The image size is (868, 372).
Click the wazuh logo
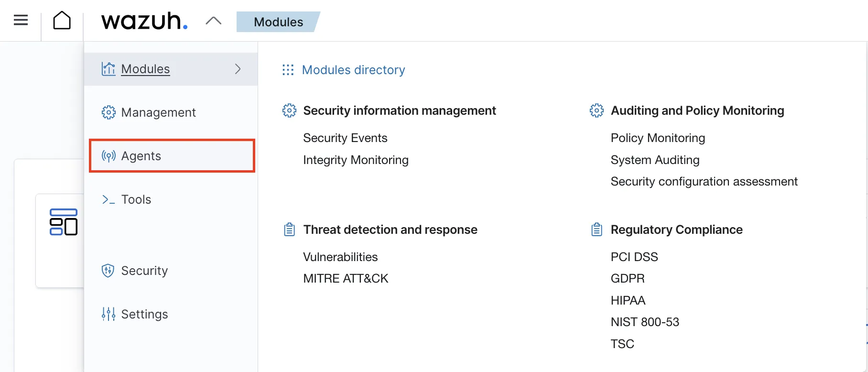(144, 21)
